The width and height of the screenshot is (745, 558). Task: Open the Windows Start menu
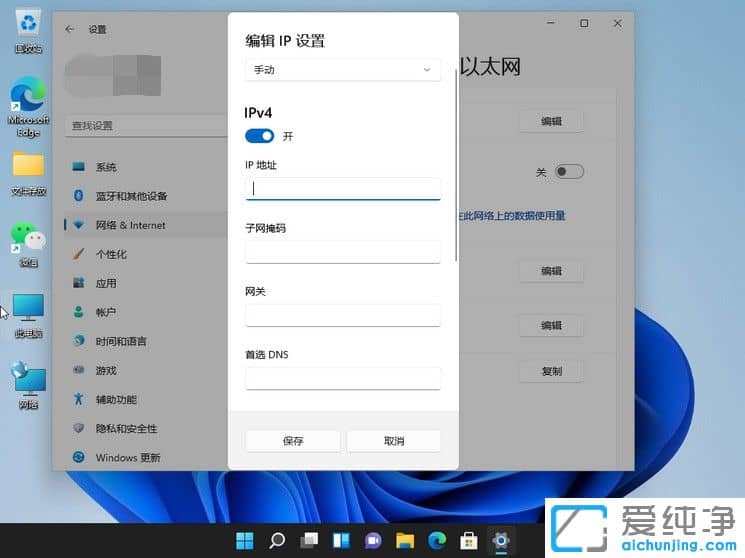coord(245,540)
